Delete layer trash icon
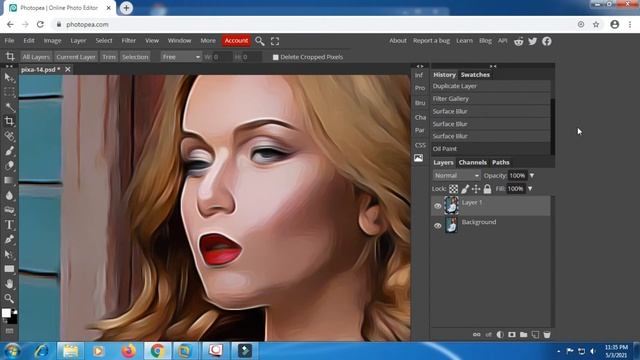 pos(547,335)
